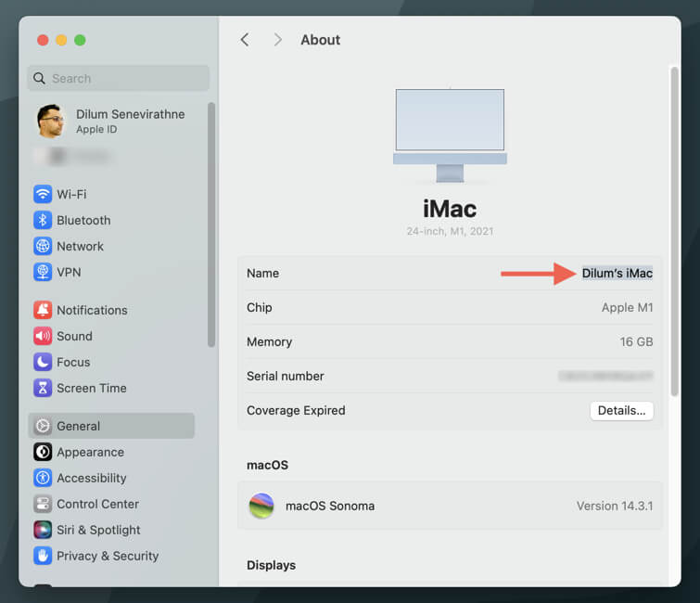This screenshot has height=603, width=700.
Task: Click the Displays section heading
Action: point(271,565)
